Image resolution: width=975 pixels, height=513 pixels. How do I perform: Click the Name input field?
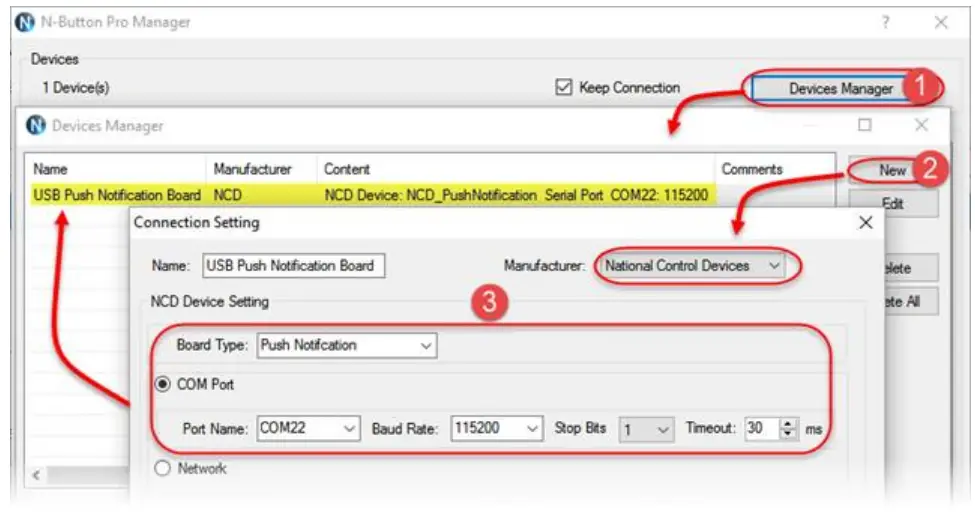293,266
